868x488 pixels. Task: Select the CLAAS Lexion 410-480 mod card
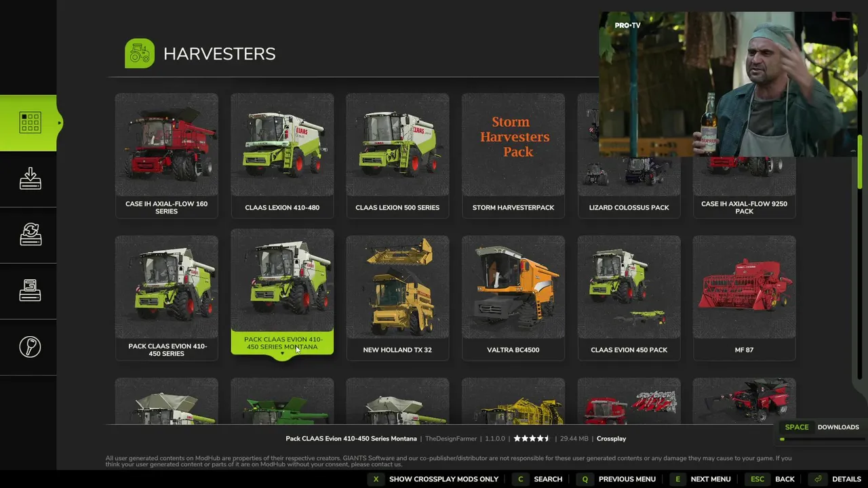pyautogui.click(x=282, y=156)
